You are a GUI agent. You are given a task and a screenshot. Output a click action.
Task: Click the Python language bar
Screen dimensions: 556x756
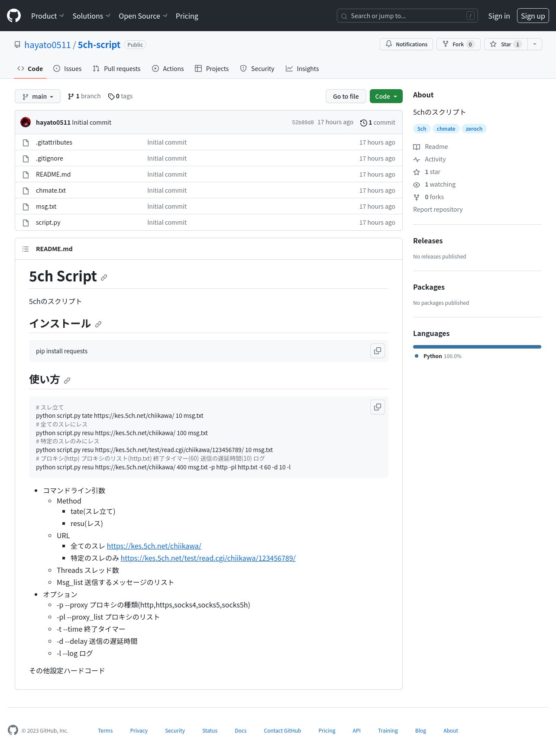point(477,347)
